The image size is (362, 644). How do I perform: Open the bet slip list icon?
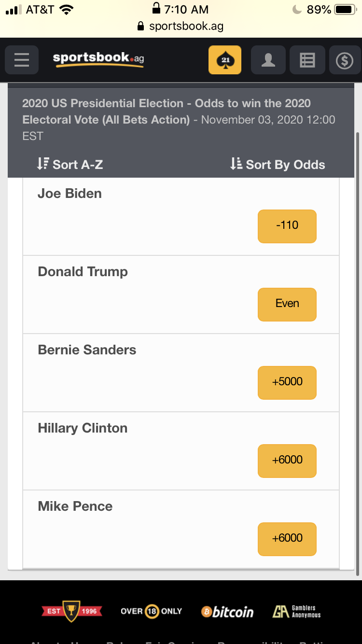[307, 60]
